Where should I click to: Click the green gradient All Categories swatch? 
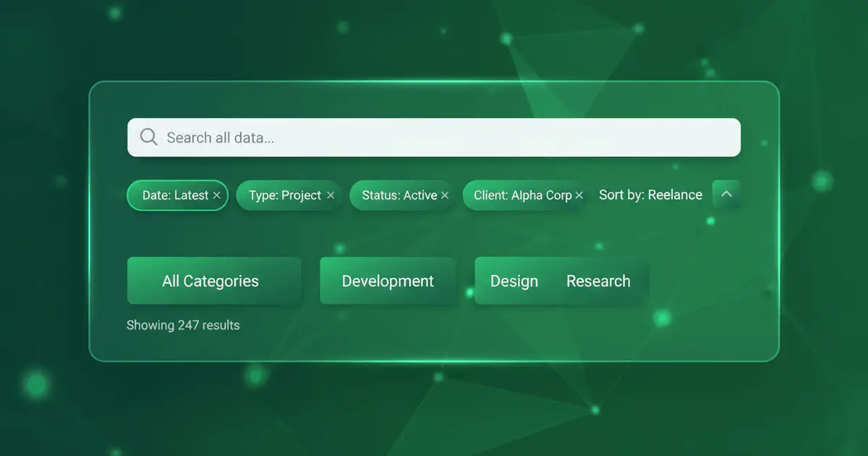[214, 281]
